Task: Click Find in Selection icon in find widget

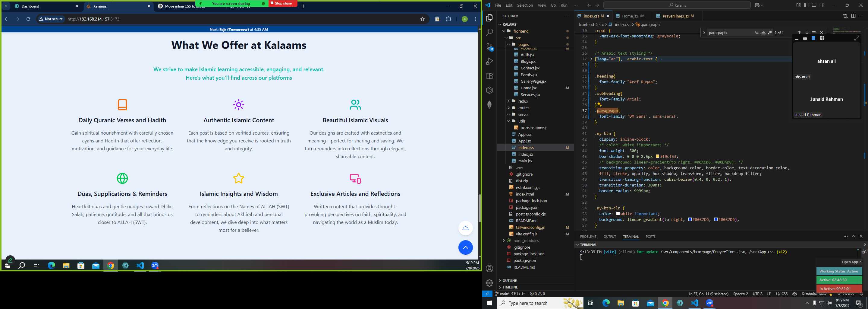Action: pos(814,32)
